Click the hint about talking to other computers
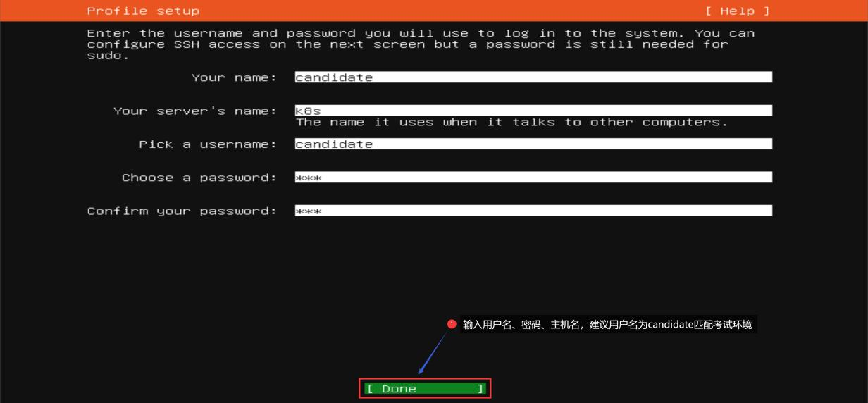Viewport: 868px width, 403px height. 512,123
